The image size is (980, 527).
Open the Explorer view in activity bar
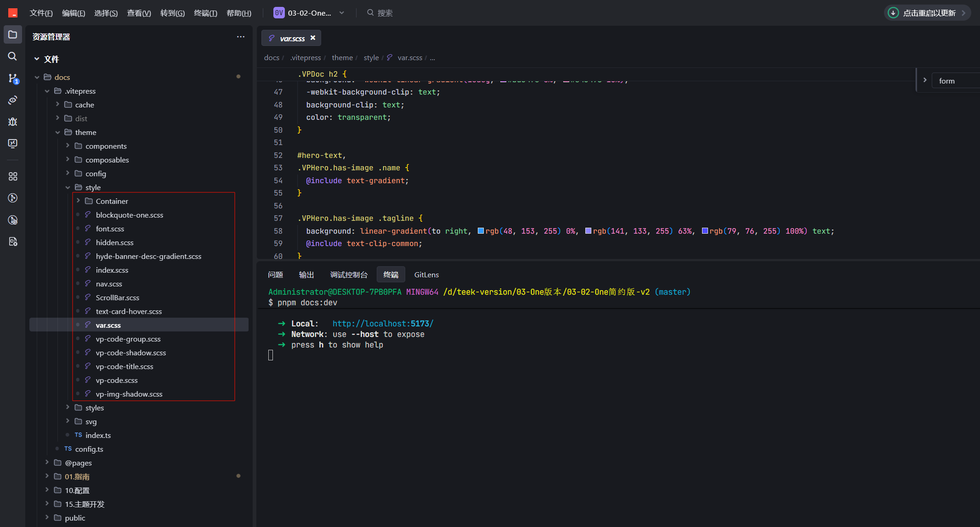click(x=13, y=35)
